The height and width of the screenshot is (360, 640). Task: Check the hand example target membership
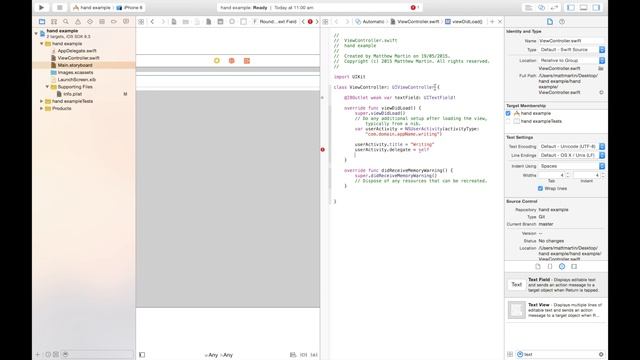coord(508,113)
